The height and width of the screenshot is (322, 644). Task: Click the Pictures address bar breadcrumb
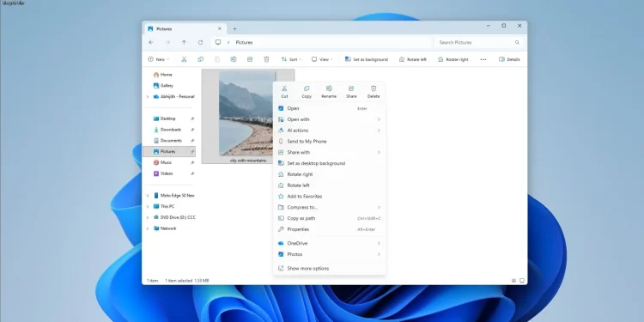pos(244,42)
